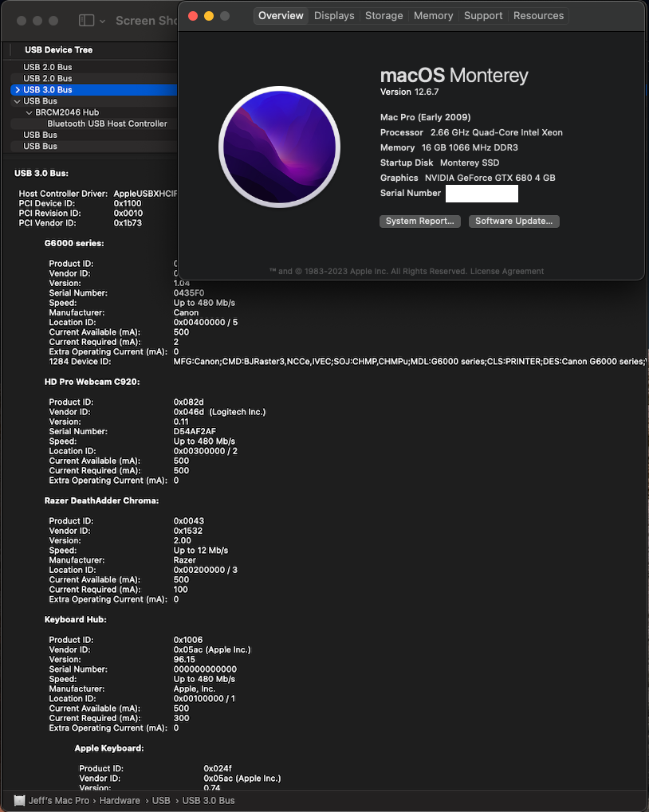Click the 1284 Device ID string value

pyautogui.click(x=410, y=362)
